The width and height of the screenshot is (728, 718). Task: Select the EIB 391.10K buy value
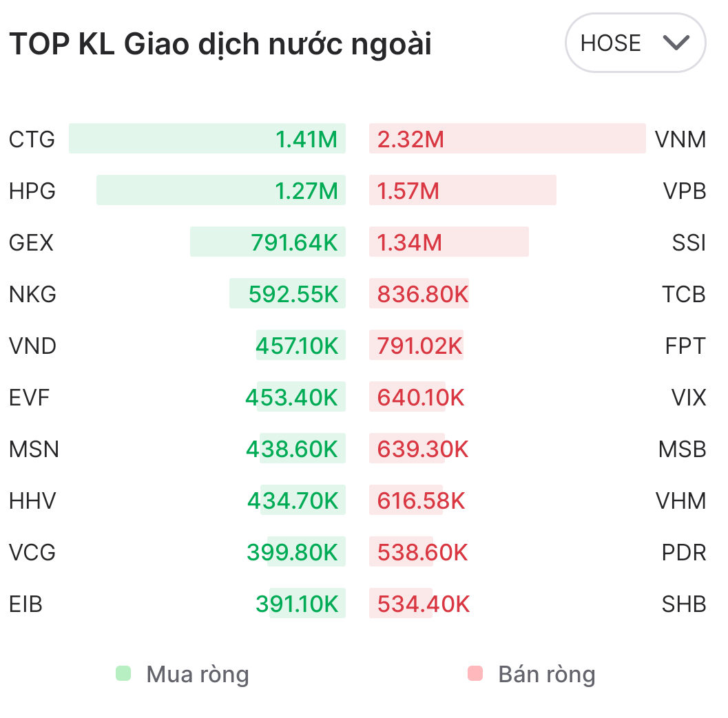pos(298,604)
